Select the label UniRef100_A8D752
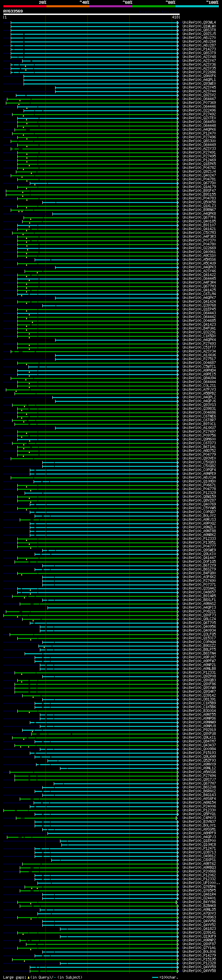This screenshot has width=222, height=980. click(x=199, y=451)
